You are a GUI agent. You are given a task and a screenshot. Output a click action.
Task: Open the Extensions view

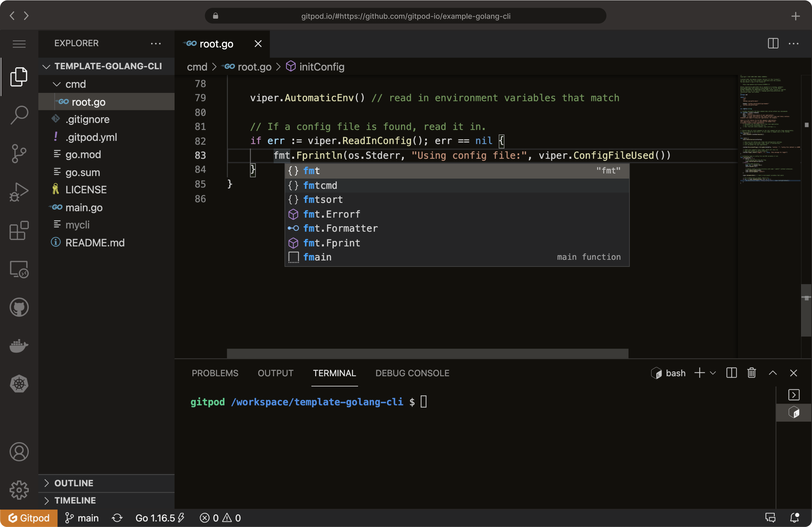click(19, 230)
